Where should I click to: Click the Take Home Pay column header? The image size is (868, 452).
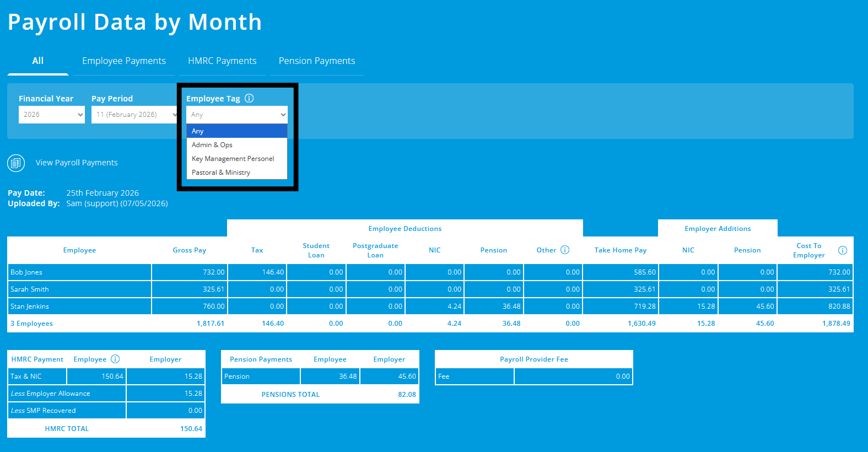pyautogui.click(x=621, y=250)
